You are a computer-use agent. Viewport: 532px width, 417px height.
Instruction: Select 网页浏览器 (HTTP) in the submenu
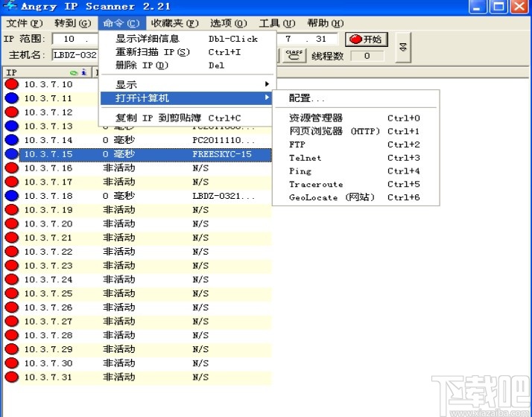tap(334, 131)
